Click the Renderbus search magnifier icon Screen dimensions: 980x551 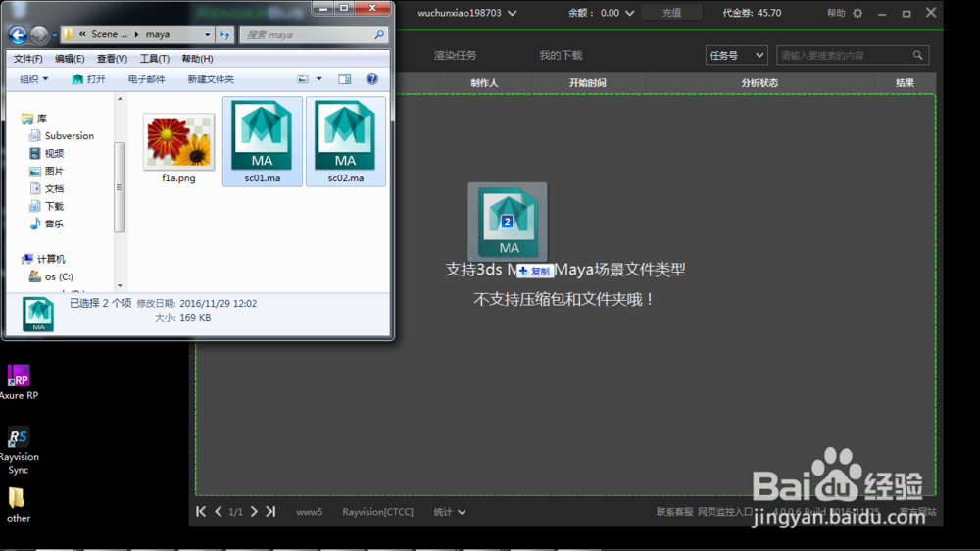917,56
